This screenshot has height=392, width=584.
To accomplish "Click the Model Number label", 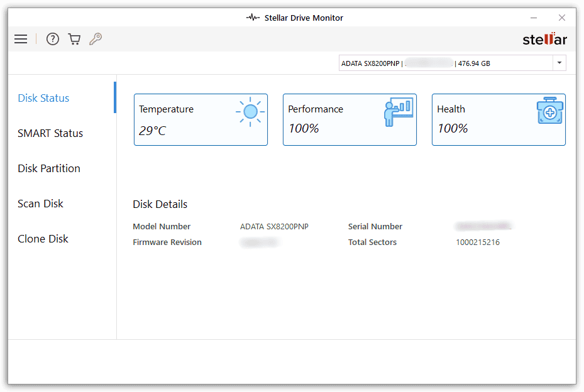I will tap(162, 226).
